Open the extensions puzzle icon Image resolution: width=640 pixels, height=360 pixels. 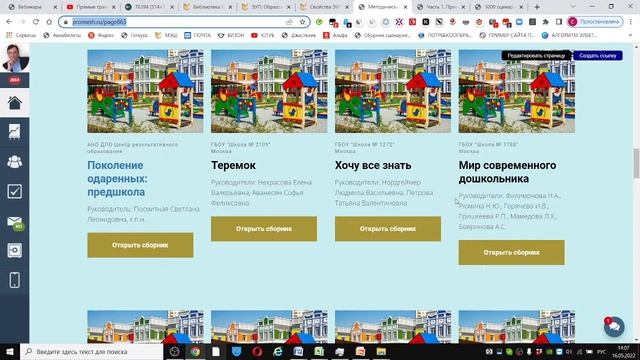[x=546, y=22]
